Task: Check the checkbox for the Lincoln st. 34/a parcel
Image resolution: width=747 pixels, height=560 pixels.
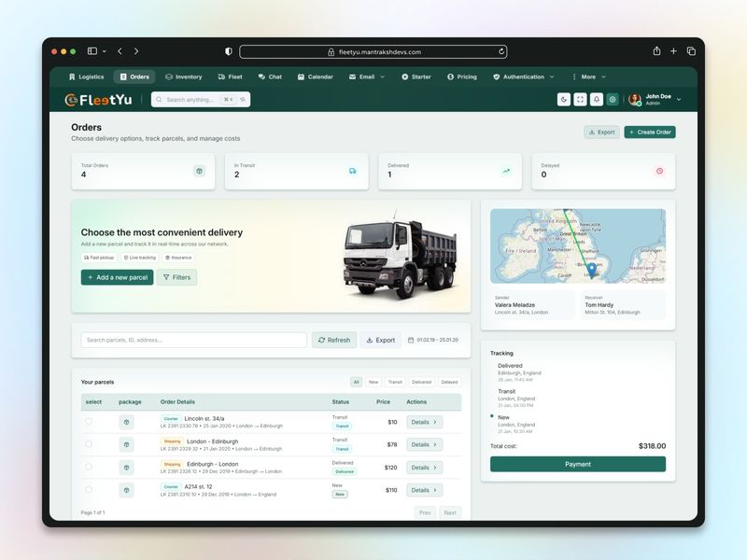Action: [x=88, y=422]
